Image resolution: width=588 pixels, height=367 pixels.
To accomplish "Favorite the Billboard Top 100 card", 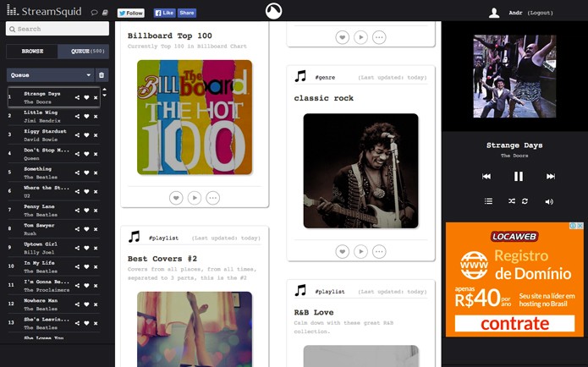I will pyautogui.click(x=176, y=198).
